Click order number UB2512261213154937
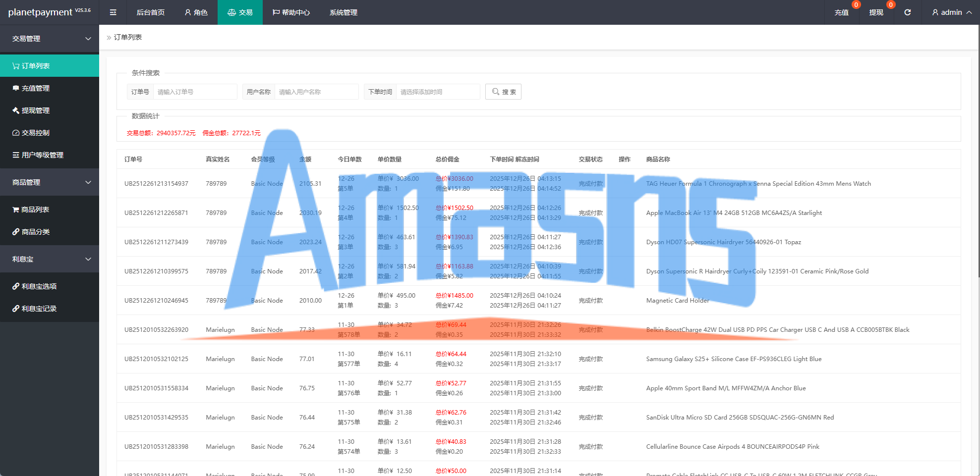The height and width of the screenshot is (476, 980). pyautogui.click(x=156, y=183)
